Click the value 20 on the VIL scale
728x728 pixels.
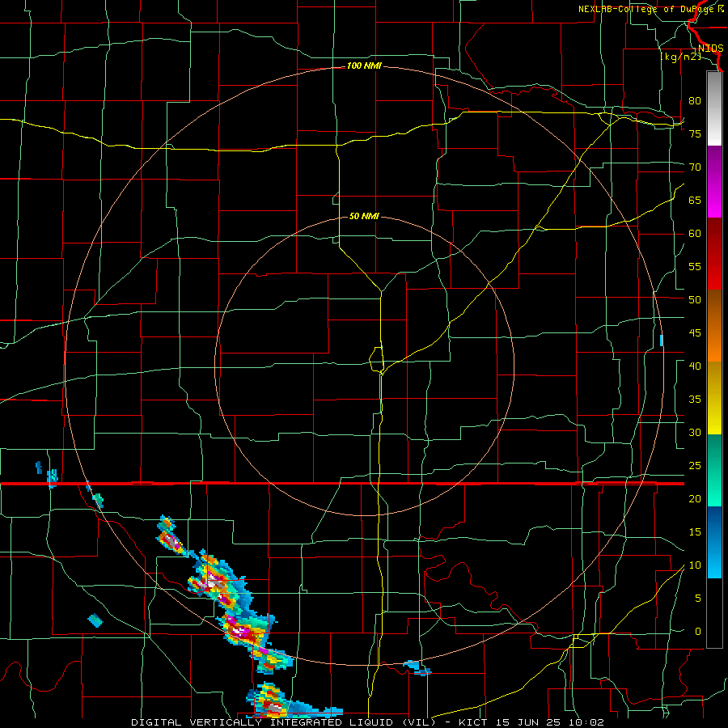695,498
